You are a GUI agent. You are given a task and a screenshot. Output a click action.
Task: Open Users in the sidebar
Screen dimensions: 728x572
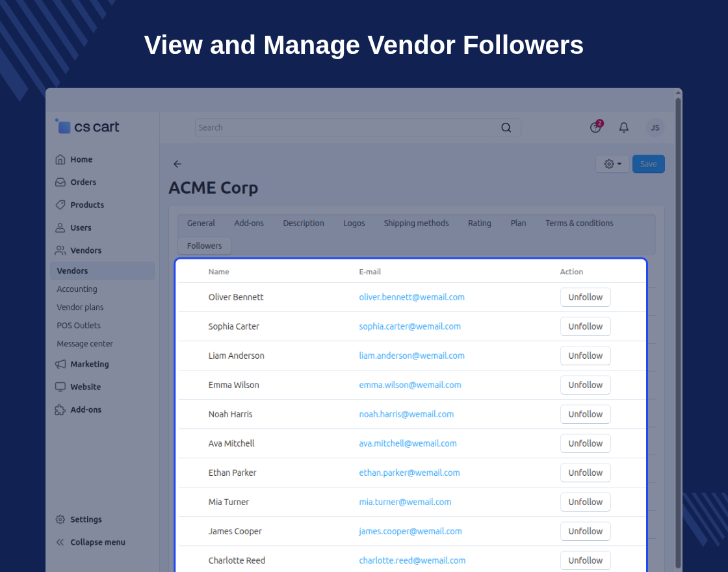(73, 227)
